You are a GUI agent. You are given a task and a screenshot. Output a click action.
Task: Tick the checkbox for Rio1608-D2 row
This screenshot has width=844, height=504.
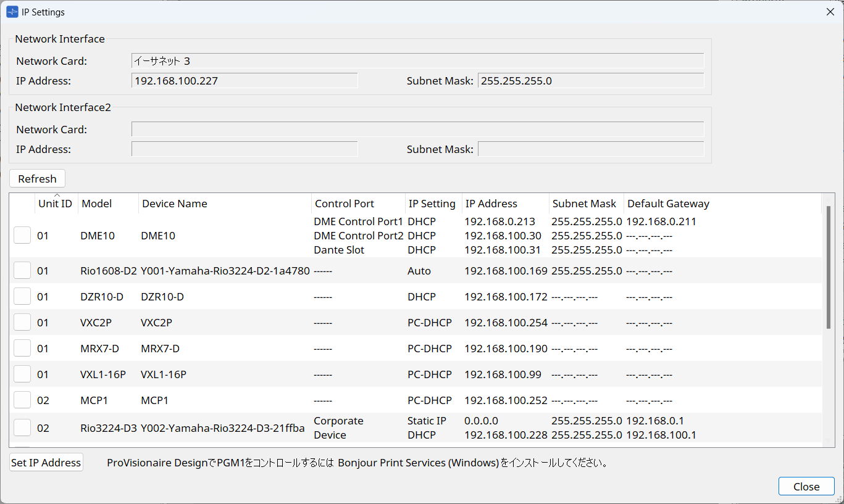22,271
